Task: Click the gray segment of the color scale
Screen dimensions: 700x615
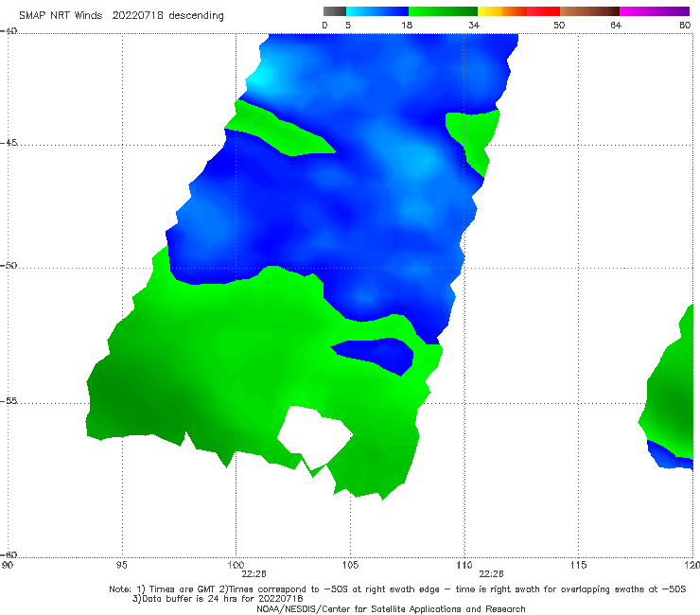Action: [335, 11]
